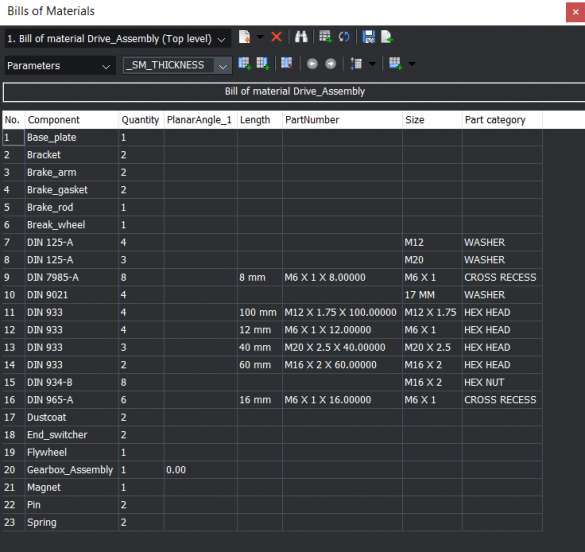Delete the current BOM with red X
585x552 pixels.
(276, 37)
